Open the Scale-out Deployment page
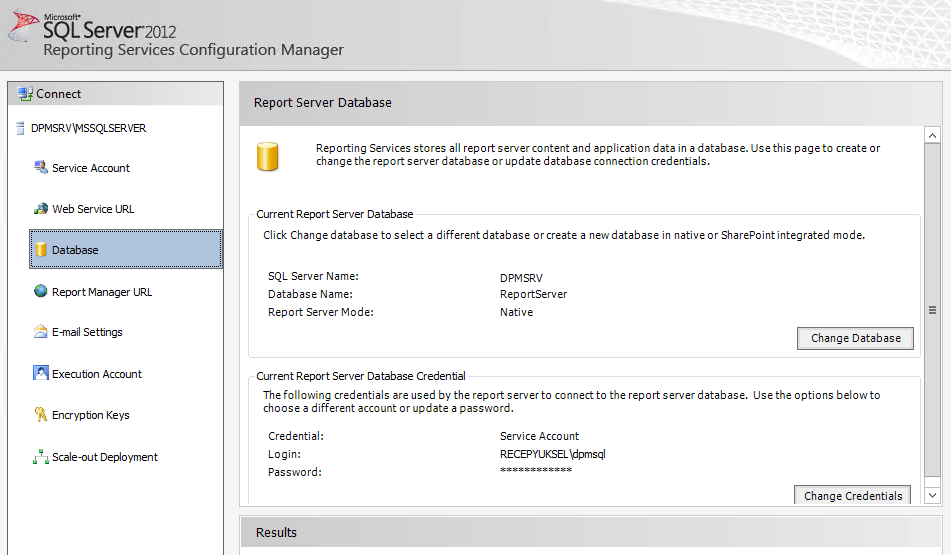Viewport: 951px width, 555px height. tap(104, 457)
